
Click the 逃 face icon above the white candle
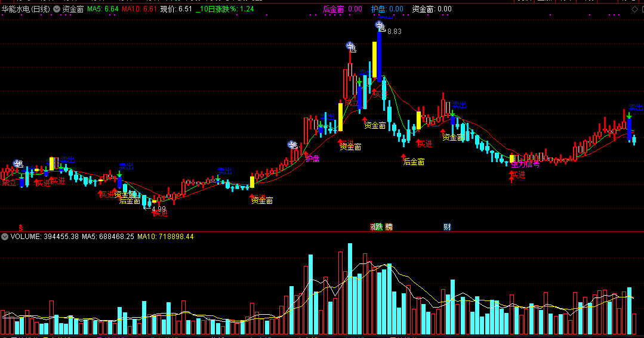tap(350, 45)
